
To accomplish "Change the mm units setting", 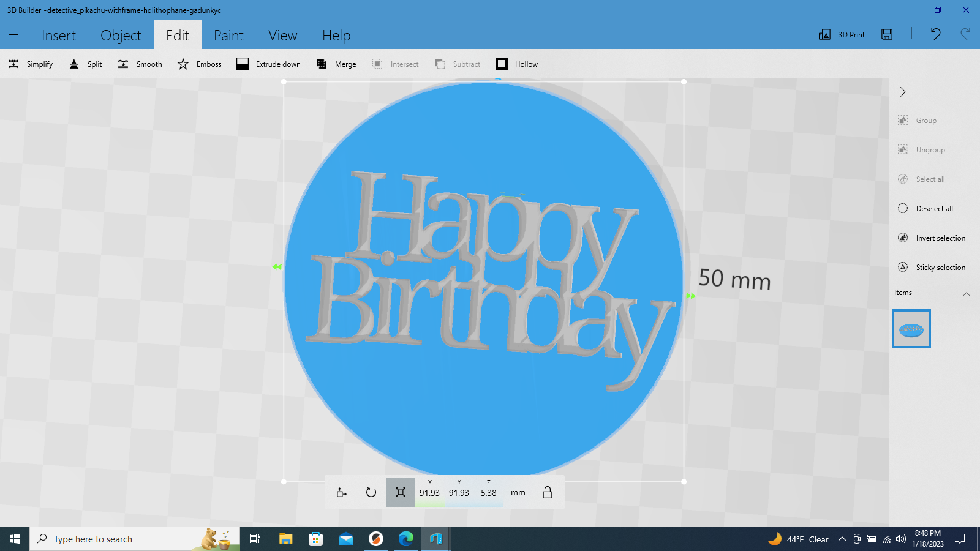I will [x=518, y=493].
